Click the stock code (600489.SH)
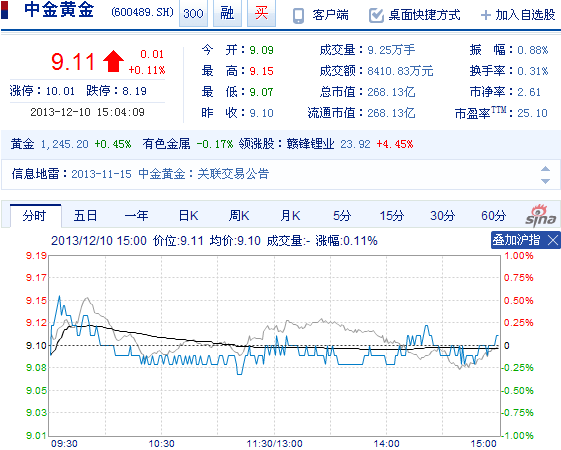This screenshot has width=561, height=450. click(142, 13)
